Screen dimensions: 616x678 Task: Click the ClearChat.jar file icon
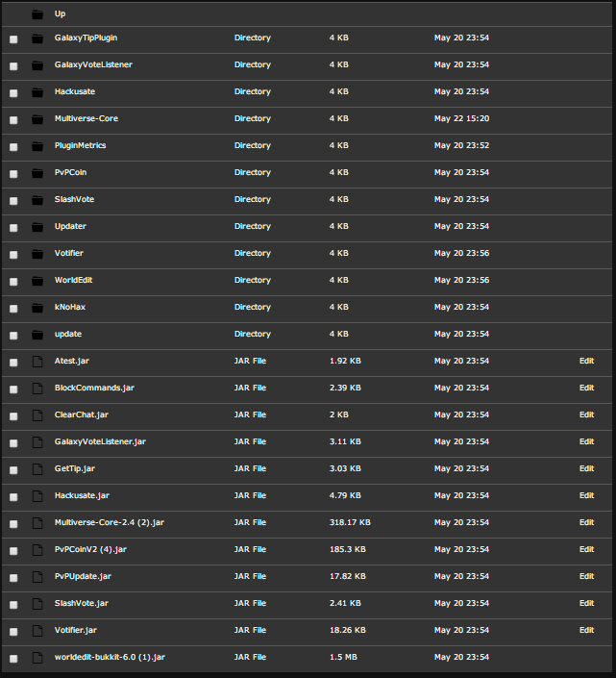(x=37, y=415)
